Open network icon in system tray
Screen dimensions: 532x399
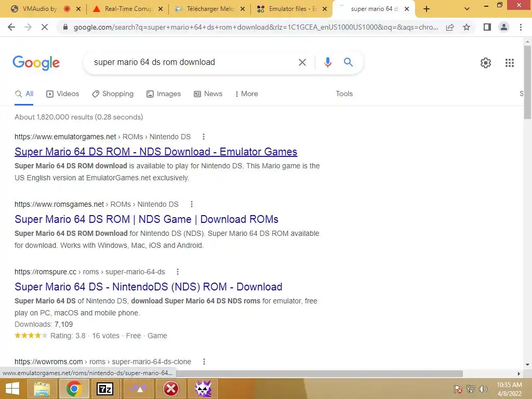coord(471,389)
